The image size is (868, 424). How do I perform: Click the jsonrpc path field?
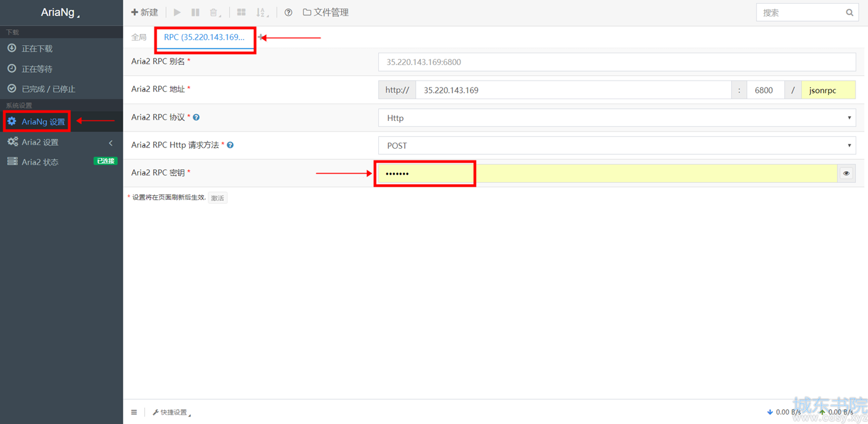tap(828, 90)
